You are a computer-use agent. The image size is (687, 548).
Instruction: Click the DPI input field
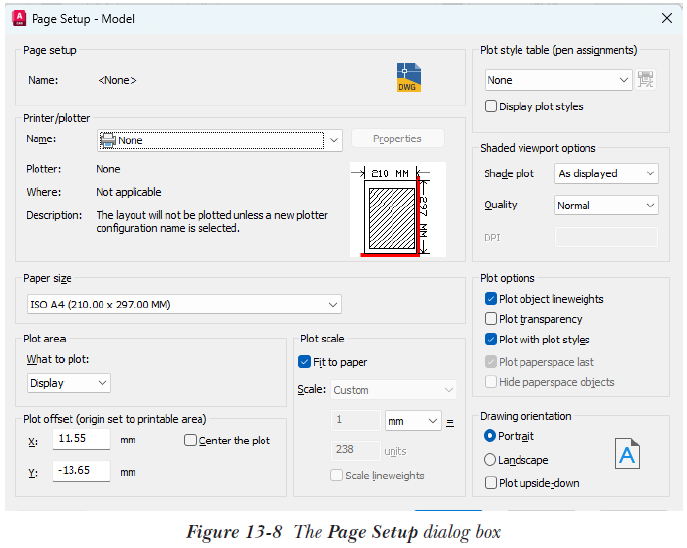point(606,237)
